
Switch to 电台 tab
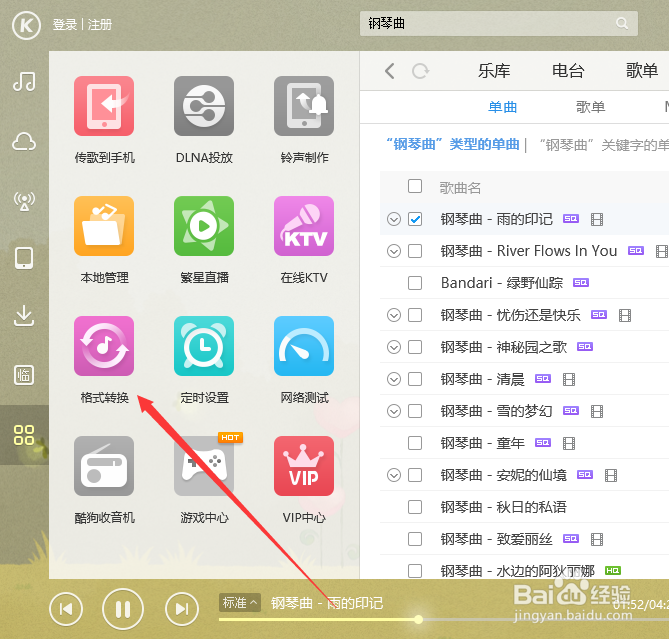point(568,71)
